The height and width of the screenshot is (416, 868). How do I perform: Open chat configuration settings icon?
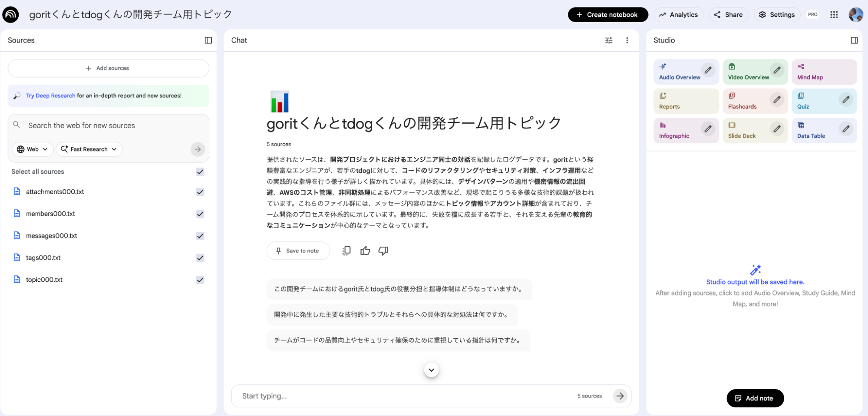[x=609, y=40]
